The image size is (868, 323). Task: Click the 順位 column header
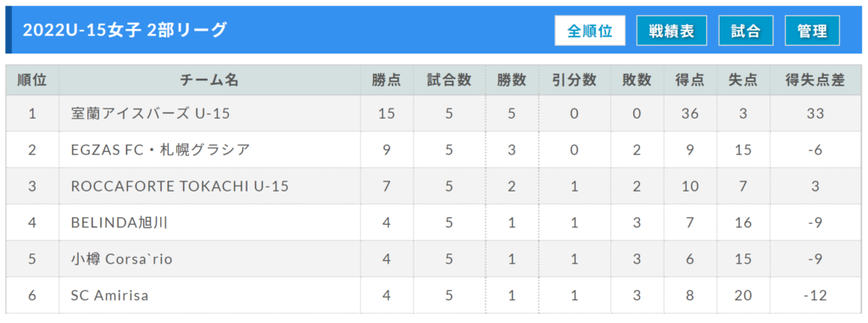click(32, 81)
